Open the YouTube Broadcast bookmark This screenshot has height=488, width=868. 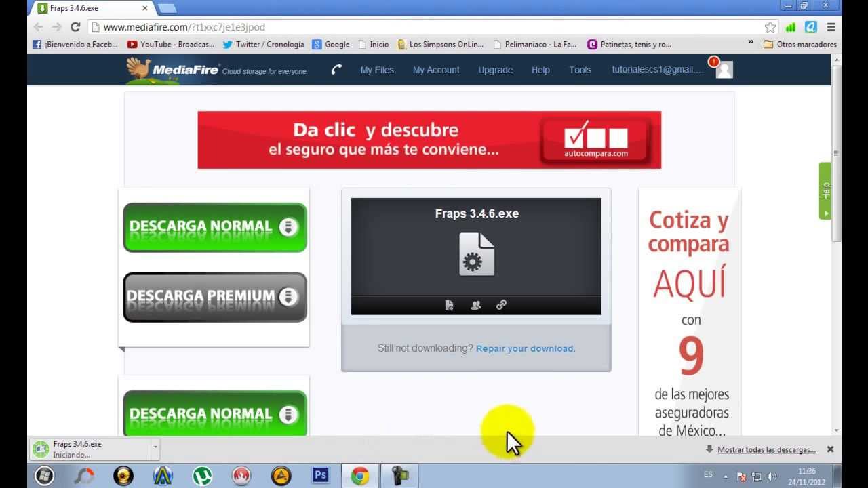(x=171, y=44)
